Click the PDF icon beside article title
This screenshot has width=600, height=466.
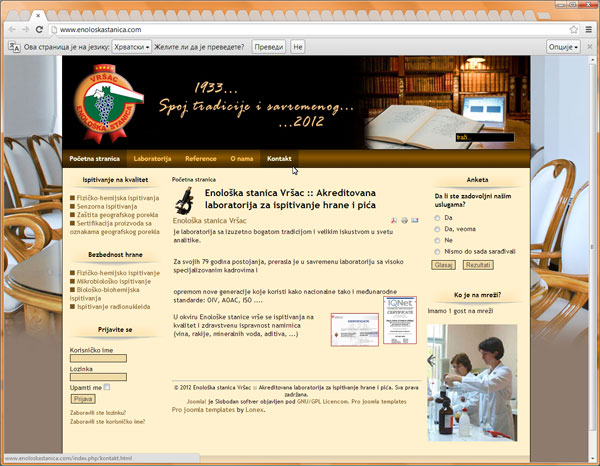[393, 220]
